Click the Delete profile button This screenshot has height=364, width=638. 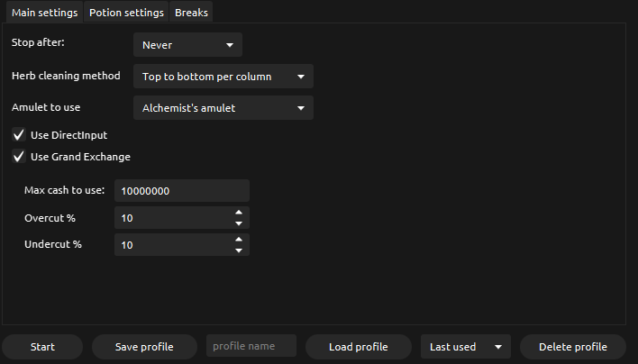tap(573, 347)
